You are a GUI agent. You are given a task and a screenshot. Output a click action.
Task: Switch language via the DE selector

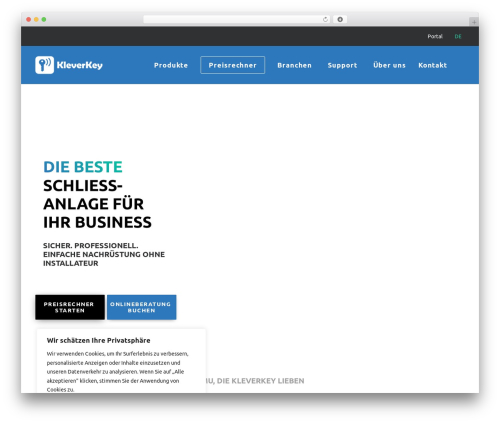click(x=458, y=36)
